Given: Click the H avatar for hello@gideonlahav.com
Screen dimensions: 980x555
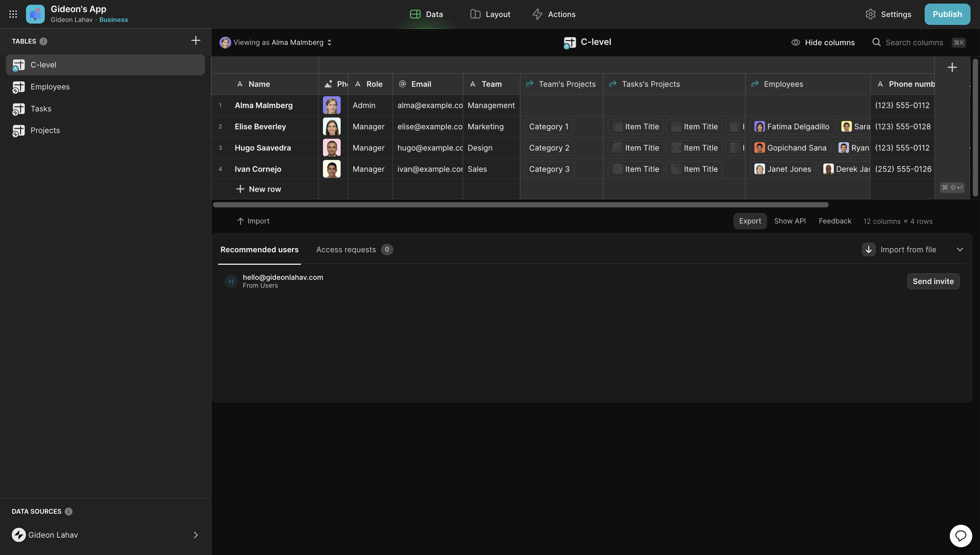Looking at the screenshot, I should 231,281.
